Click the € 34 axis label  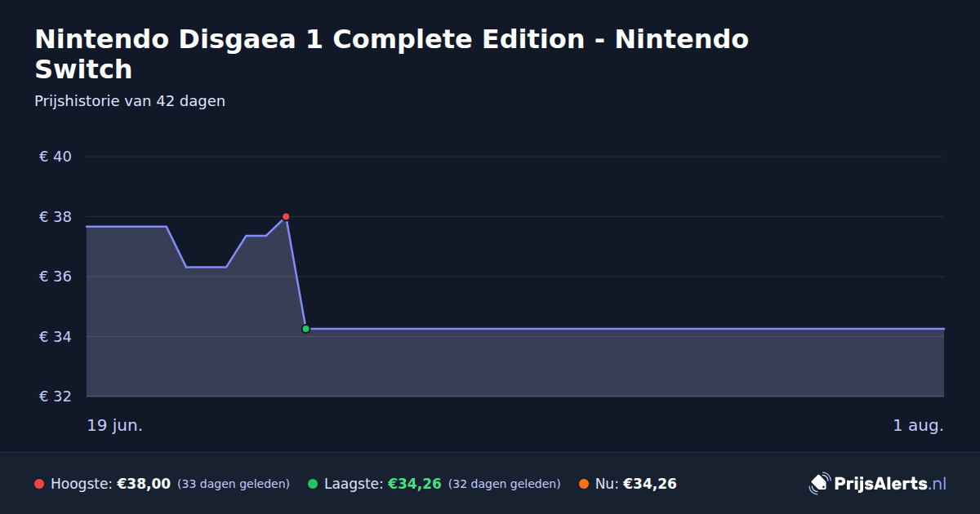tap(56, 337)
